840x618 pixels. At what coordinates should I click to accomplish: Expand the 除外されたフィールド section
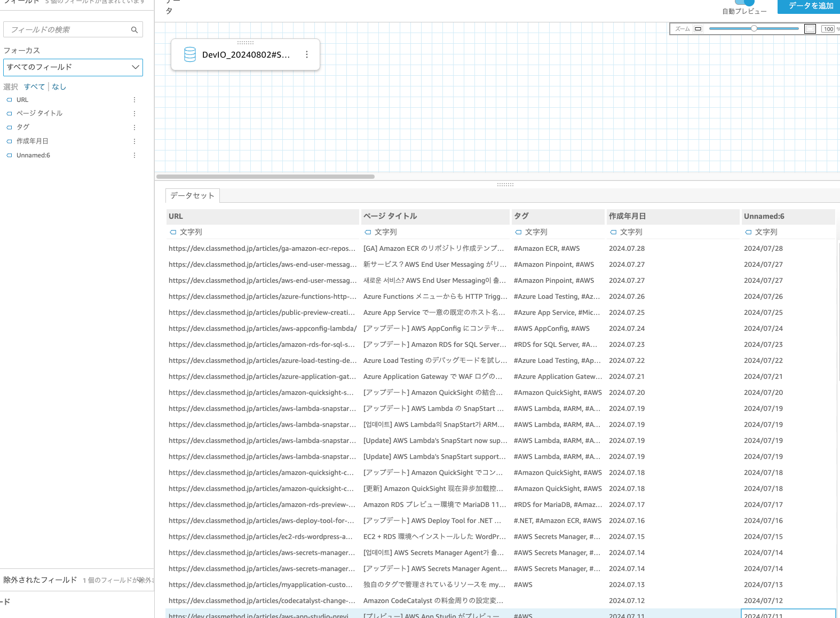77,580
